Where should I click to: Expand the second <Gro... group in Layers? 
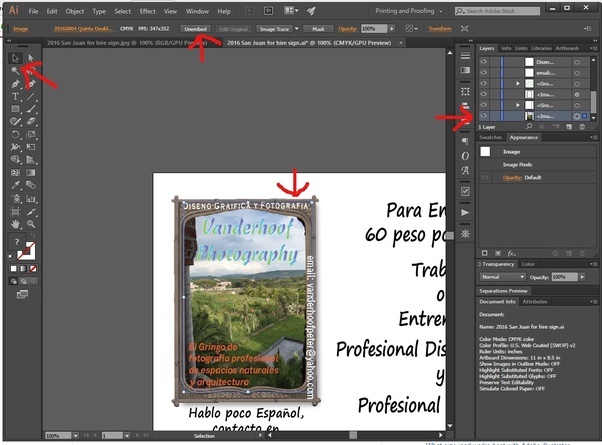tap(518, 105)
